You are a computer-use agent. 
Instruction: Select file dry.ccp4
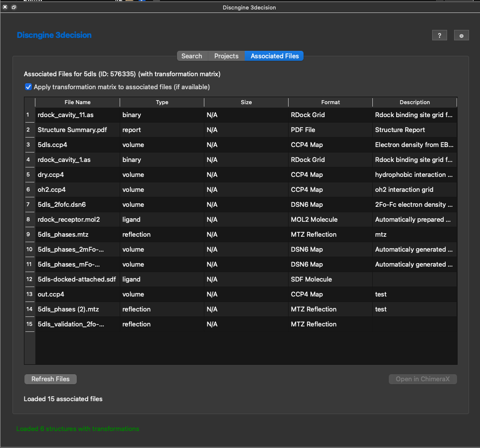point(77,175)
